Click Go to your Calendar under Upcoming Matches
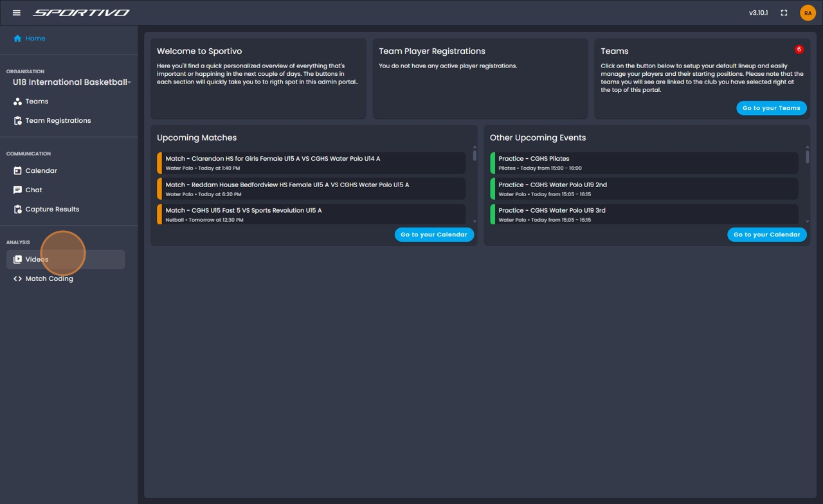823x504 pixels. [x=434, y=235]
